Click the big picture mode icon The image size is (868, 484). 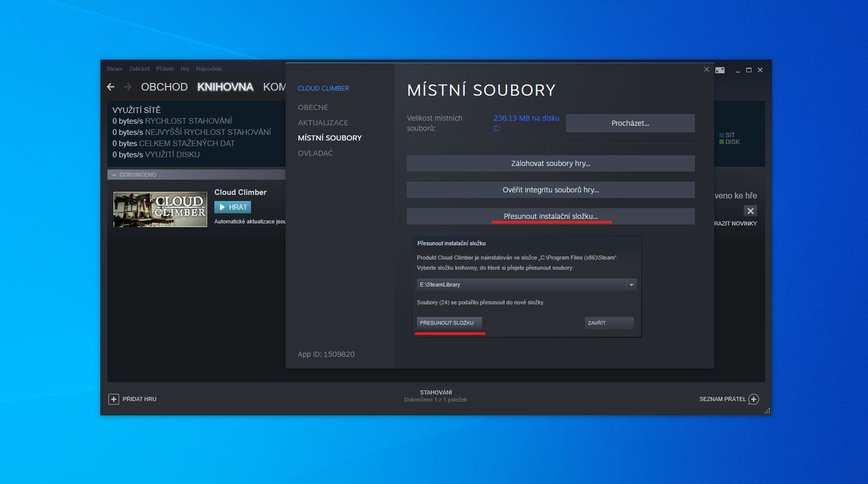(720, 70)
